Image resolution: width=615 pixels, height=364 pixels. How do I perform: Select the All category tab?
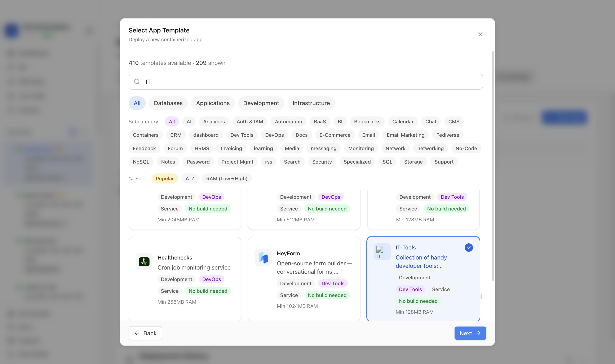[x=137, y=103]
